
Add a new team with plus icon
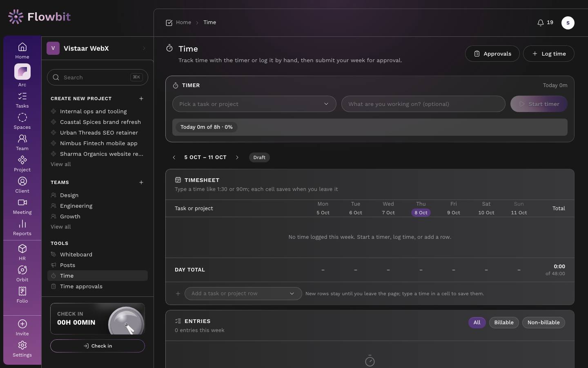pyautogui.click(x=141, y=182)
